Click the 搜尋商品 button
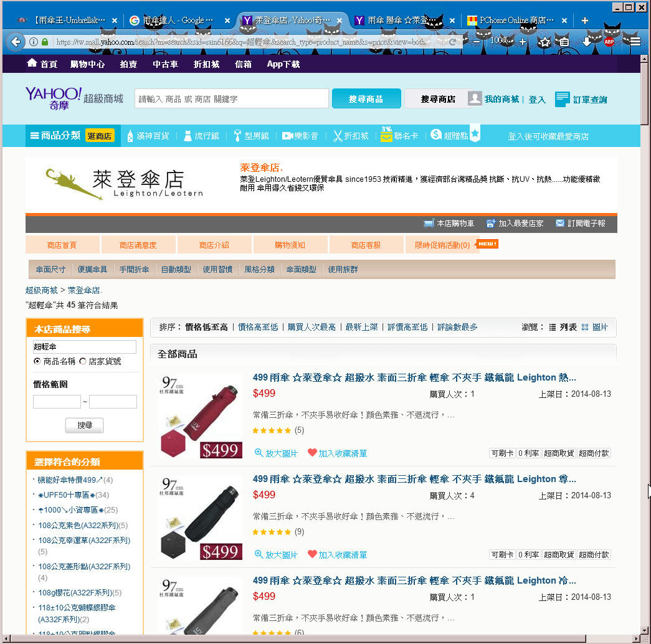651x644 pixels. tap(366, 99)
